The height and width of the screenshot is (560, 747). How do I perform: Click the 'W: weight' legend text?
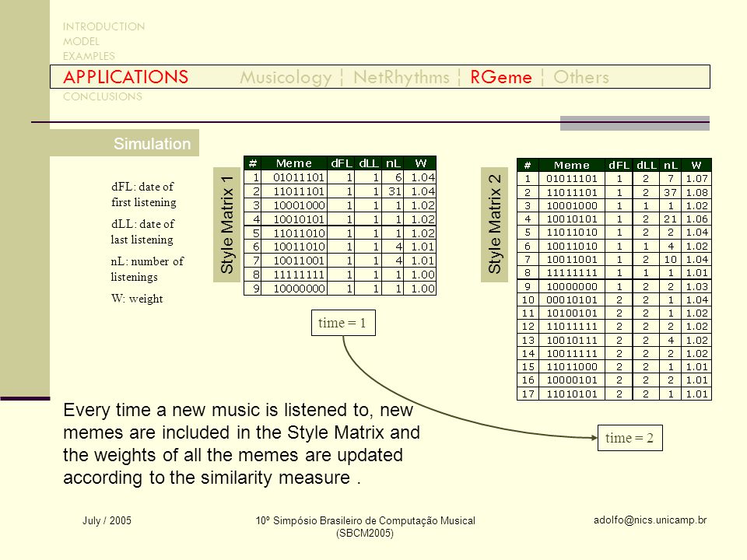[x=137, y=299]
